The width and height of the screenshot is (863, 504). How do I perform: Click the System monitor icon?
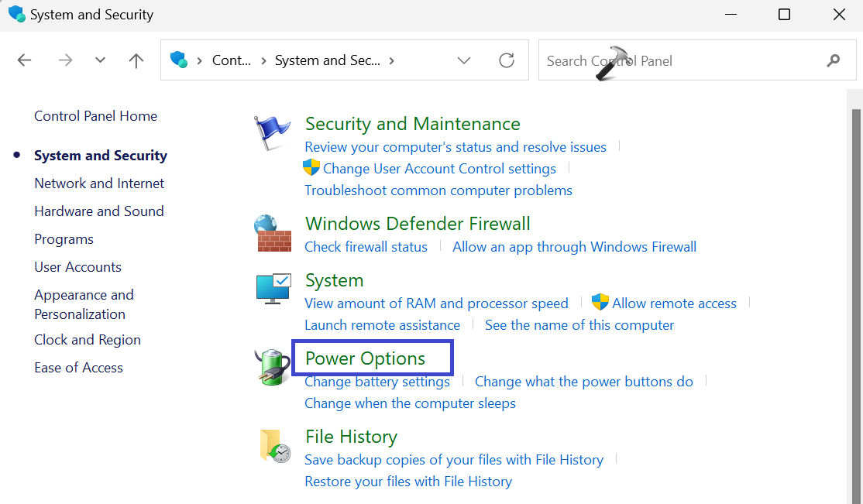[x=273, y=289]
